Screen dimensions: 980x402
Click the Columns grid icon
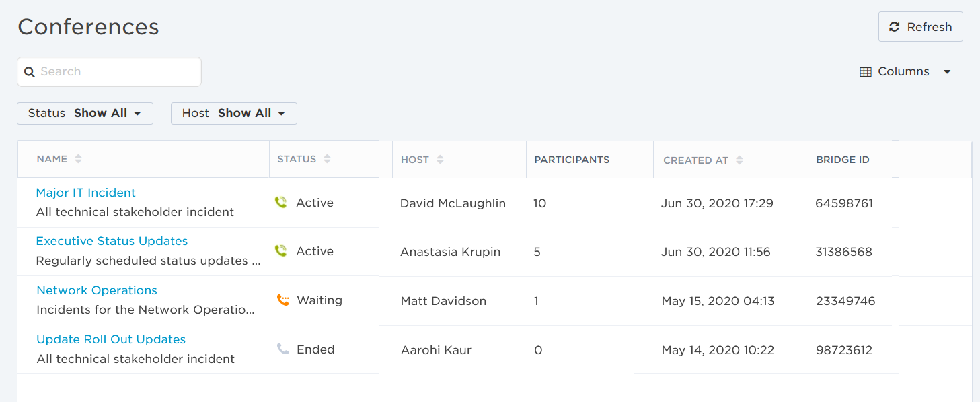(x=866, y=71)
